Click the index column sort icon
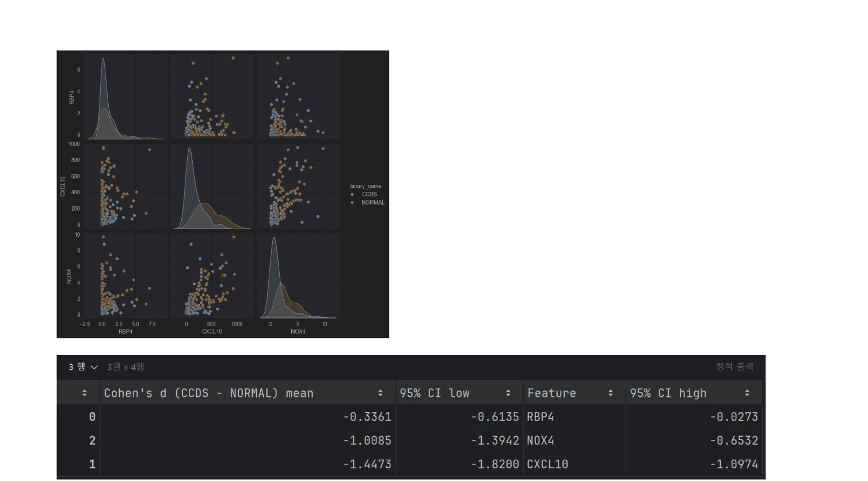 pyautogui.click(x=85, y=393)
